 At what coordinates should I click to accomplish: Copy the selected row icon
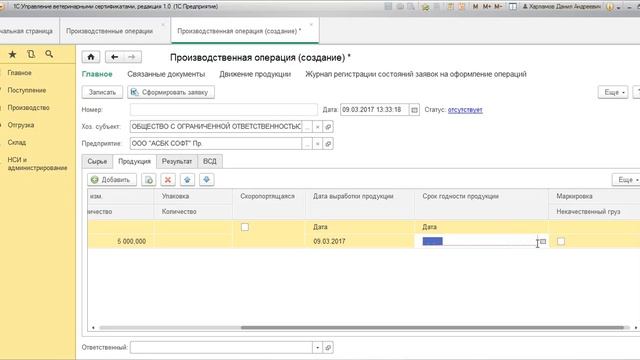pyautogui.click(x=149, y=180)
